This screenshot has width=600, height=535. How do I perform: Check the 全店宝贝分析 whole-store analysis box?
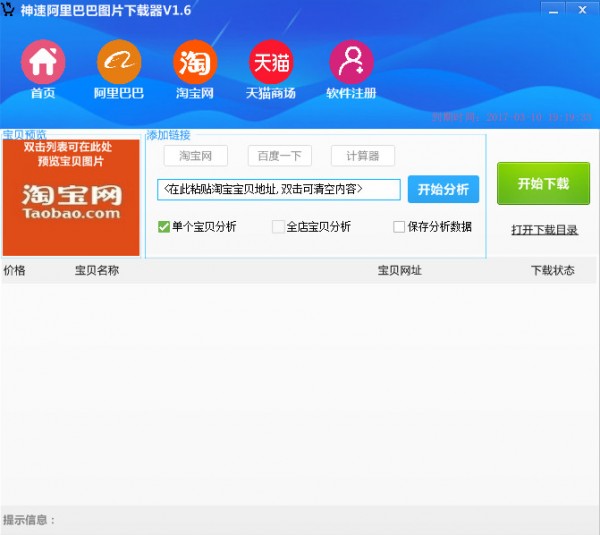279,227
